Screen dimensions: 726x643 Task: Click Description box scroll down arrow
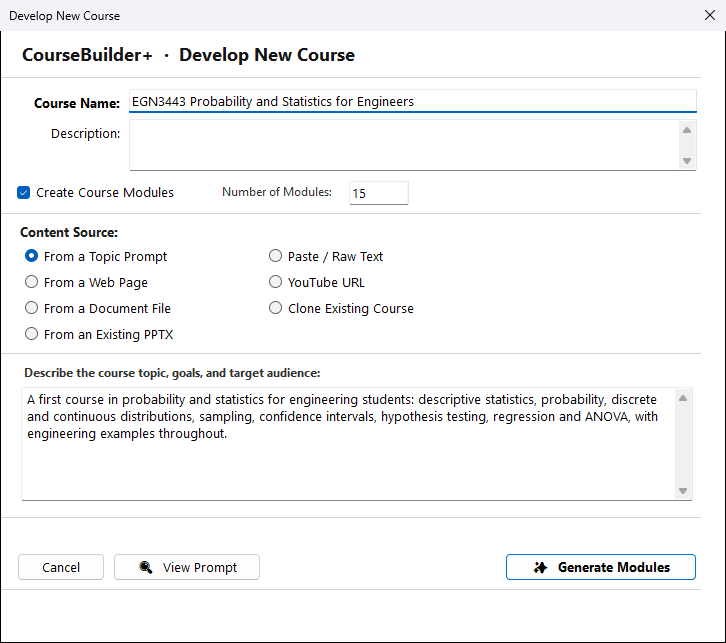(687, 161)
